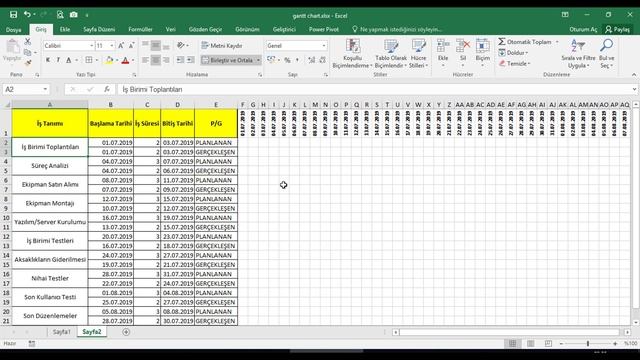The height and width of the screenshot is (360, 640).
Task: Increase decimal places
Action: 312,60
